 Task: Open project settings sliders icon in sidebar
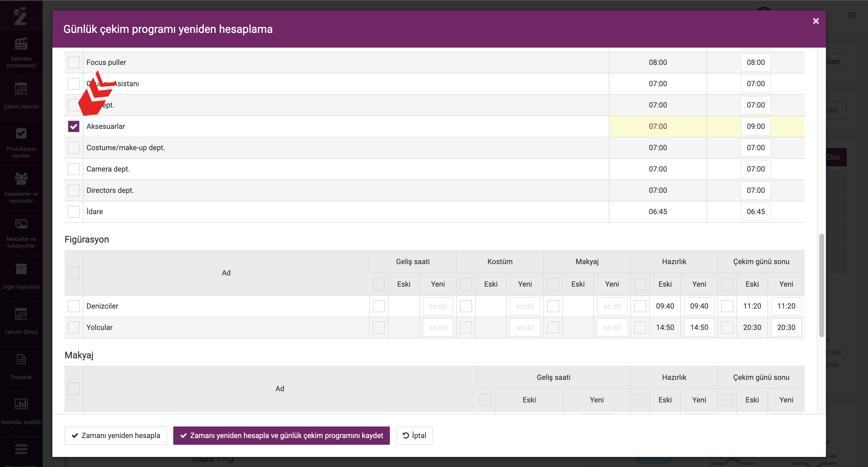(21, 449)
